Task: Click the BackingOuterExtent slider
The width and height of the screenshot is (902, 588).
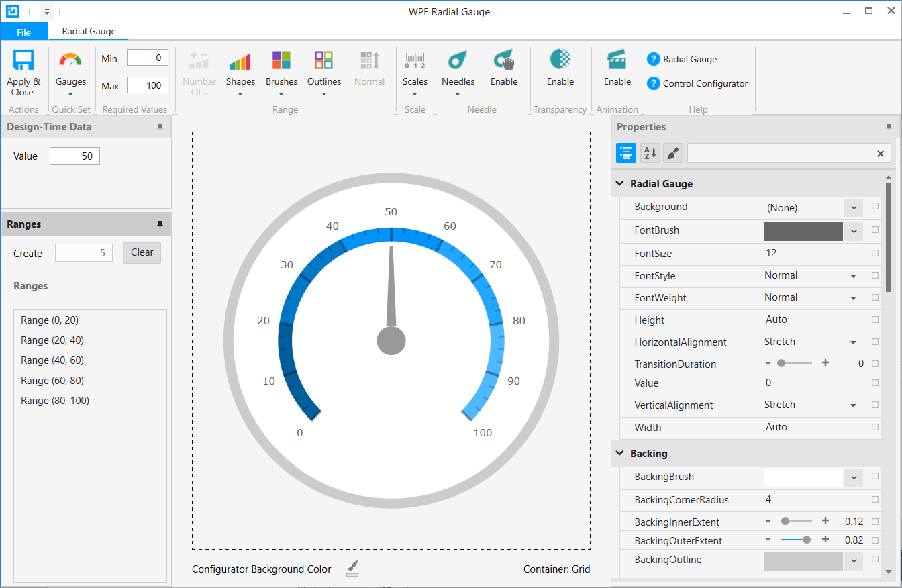Action: tap(797, 540)
